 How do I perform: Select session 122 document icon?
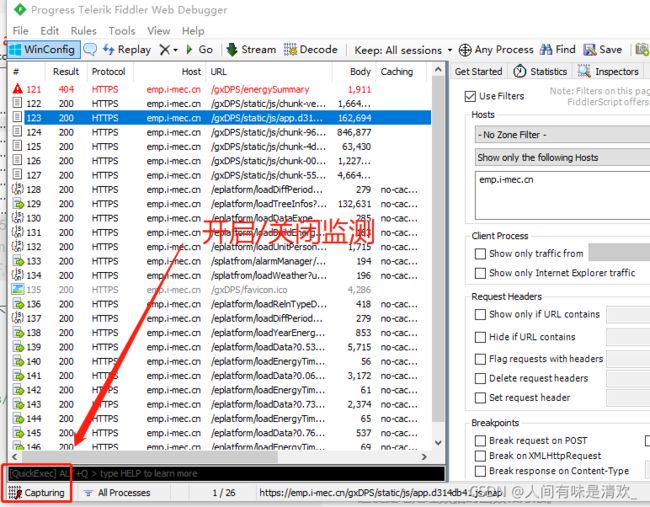(17, 103)
